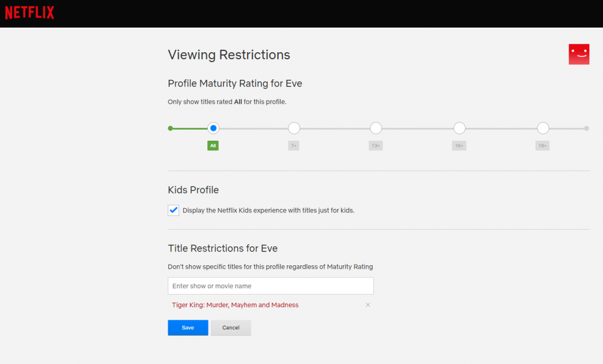
Task: Select the 'All' marker on the rating slider
Action: 213,128
